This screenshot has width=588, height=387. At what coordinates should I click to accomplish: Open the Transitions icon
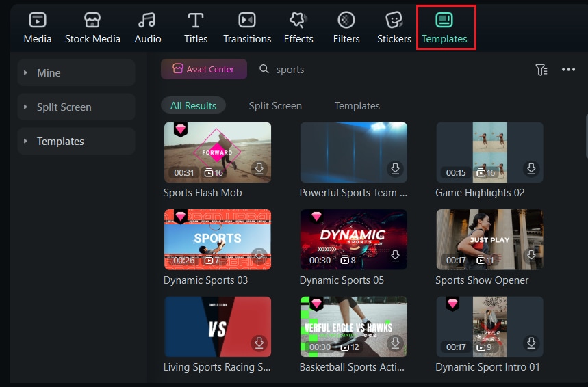coord(246,21)
